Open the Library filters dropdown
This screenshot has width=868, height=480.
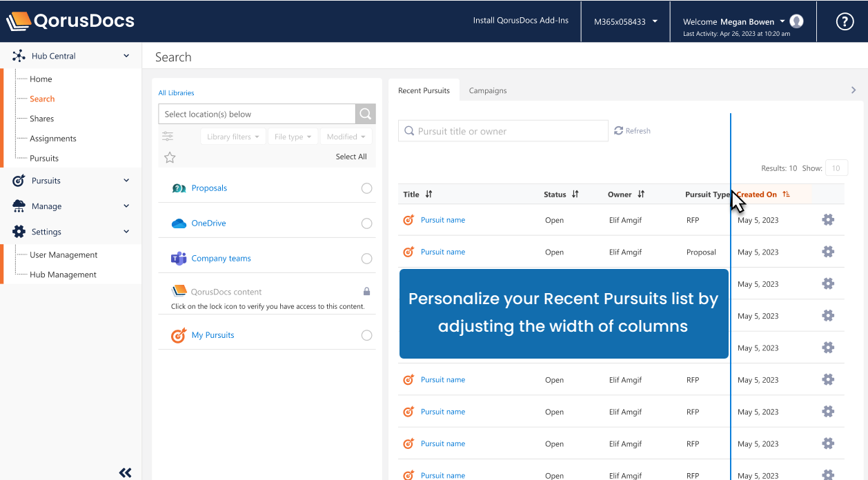(233, 137)
